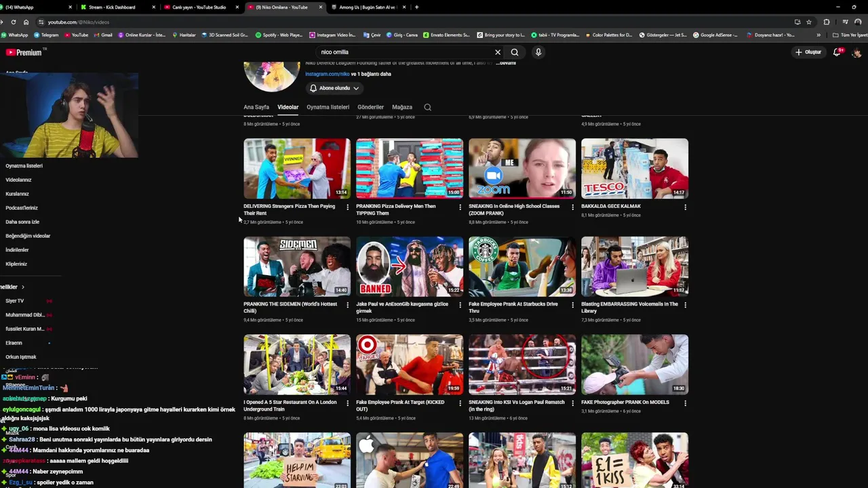
Task: Open Oynatma listeleri in left sidebar
Action: tap(24, 166)
